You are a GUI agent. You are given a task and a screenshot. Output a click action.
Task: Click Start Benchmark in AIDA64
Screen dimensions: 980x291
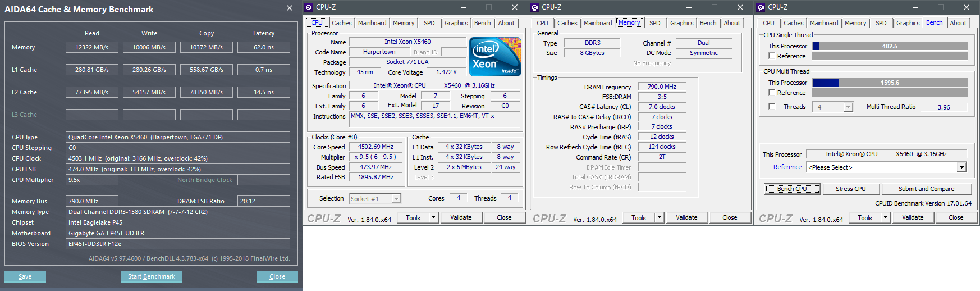(x=151, y=276)
